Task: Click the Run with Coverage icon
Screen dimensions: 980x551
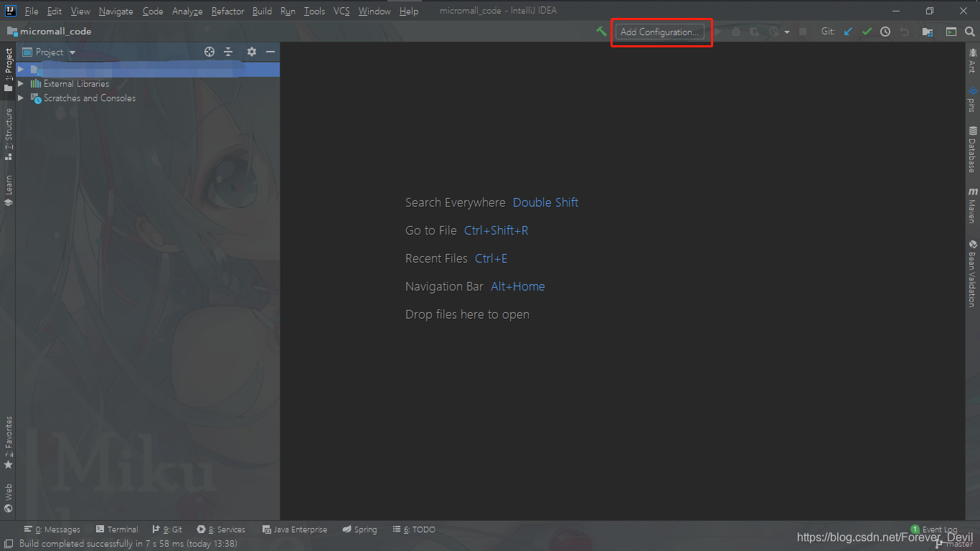Action: [755, 32]
